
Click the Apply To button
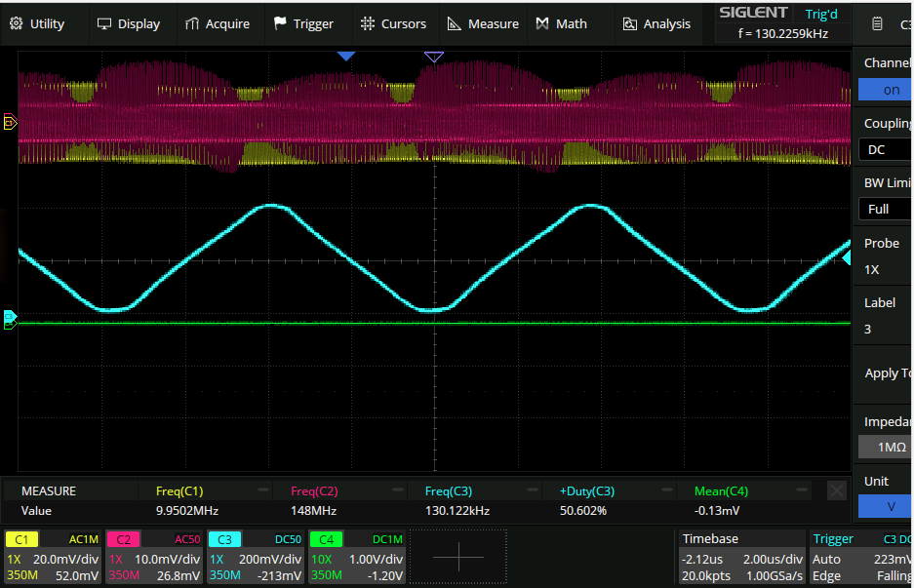pyautogui.click(x=887, y=373)
